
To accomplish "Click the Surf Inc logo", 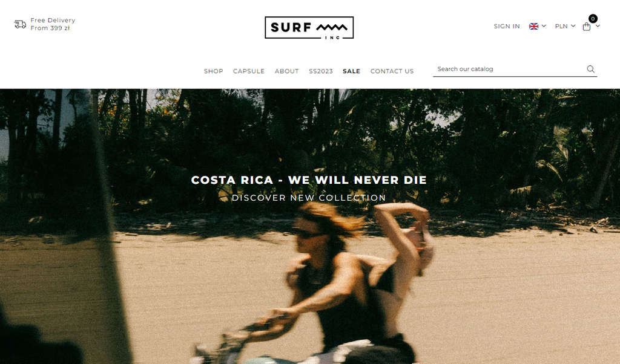I will pos(309,28).
